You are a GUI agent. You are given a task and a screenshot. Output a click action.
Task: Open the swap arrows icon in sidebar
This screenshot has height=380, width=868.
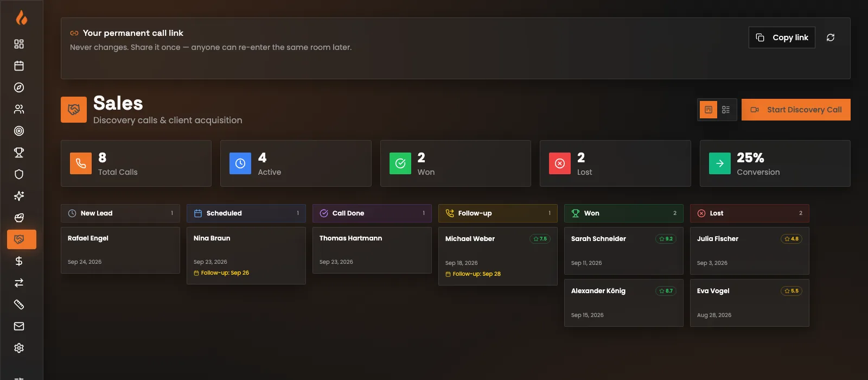pyautogui.click(x=19, y=283)
